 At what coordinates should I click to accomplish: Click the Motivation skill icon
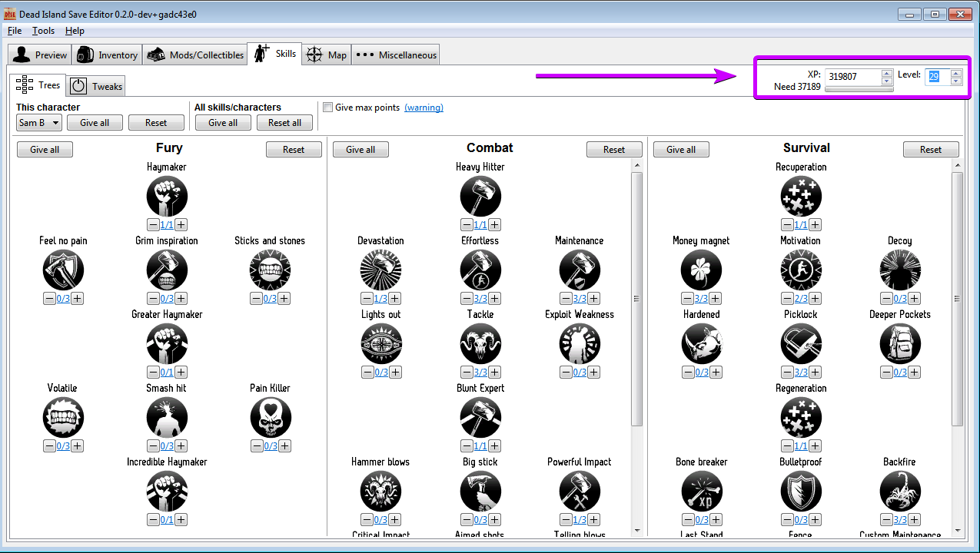[801, 270]
